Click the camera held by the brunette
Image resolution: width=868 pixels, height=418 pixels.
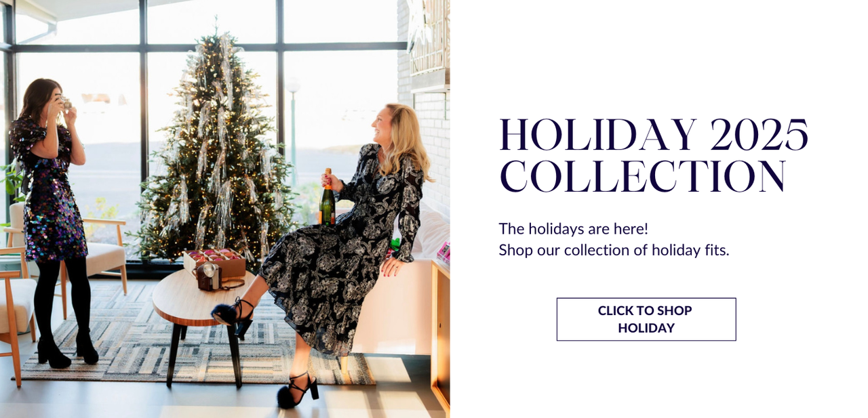[65, 103]
